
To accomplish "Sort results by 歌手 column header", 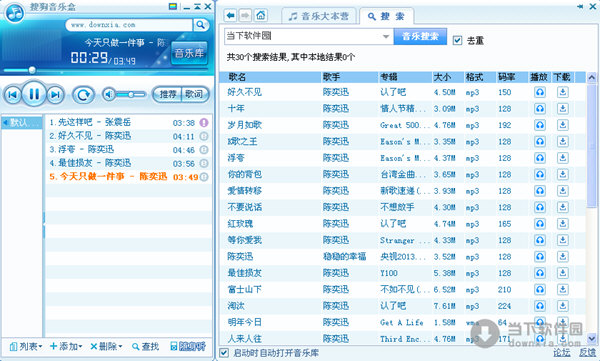I will tap(349, 77).
